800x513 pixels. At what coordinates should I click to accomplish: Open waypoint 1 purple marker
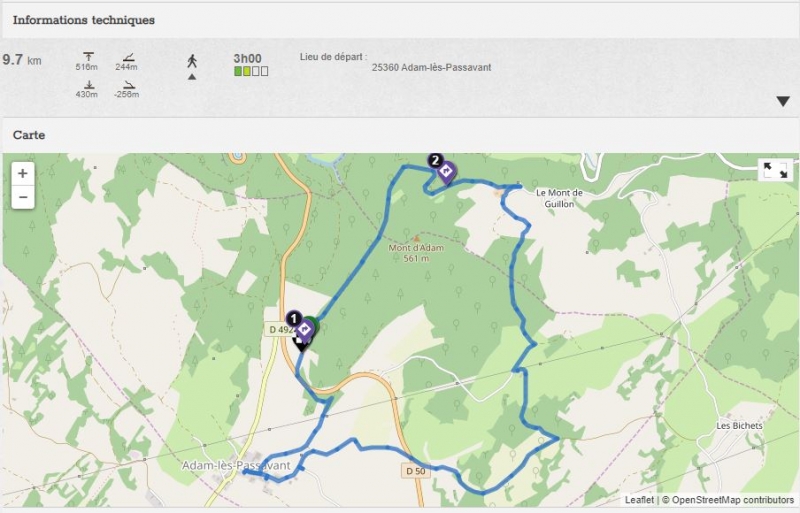pos(305,330)
